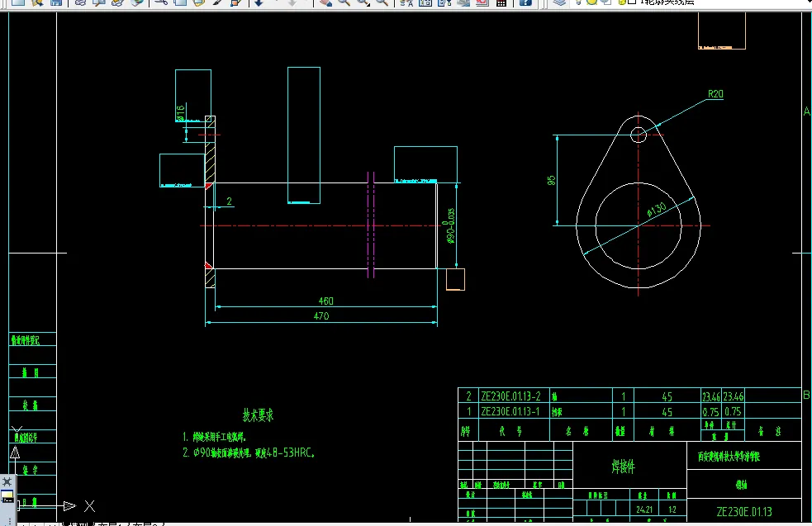Select part code ZE230E.01.13-2 in parts list
This screenshot has height=526, width=812.
[510, 396]
